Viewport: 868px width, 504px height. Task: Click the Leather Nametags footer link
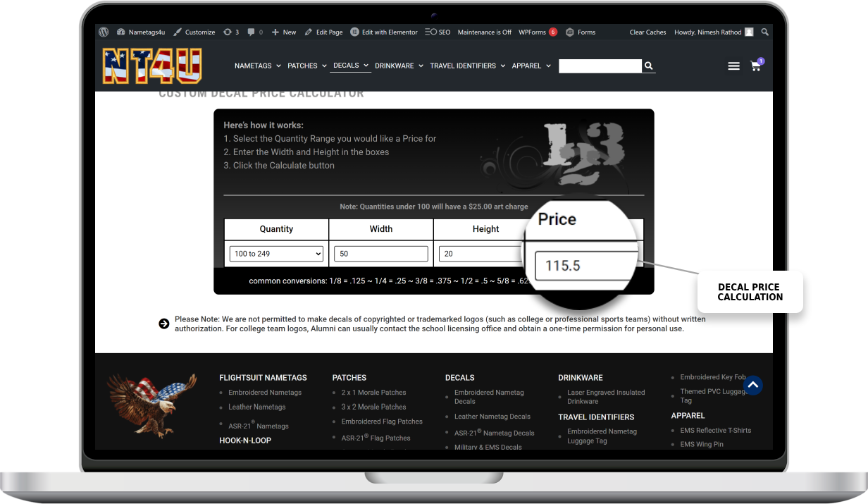coord(257,407)
